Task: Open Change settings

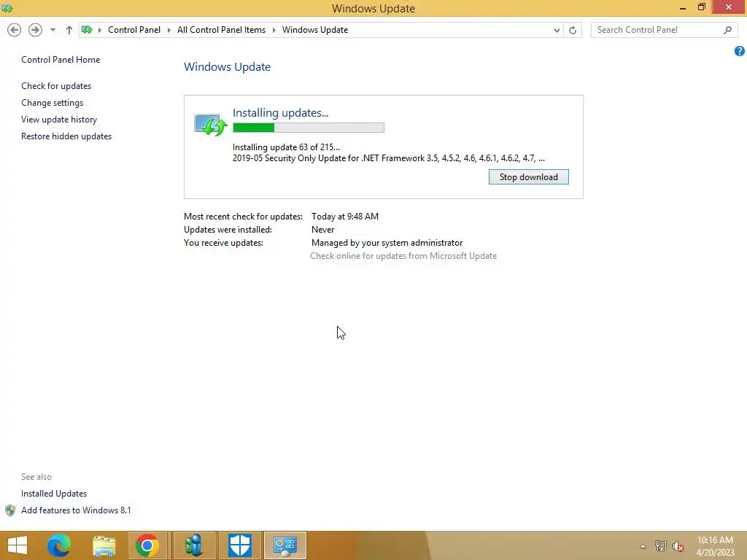Action: pos(52,102)
